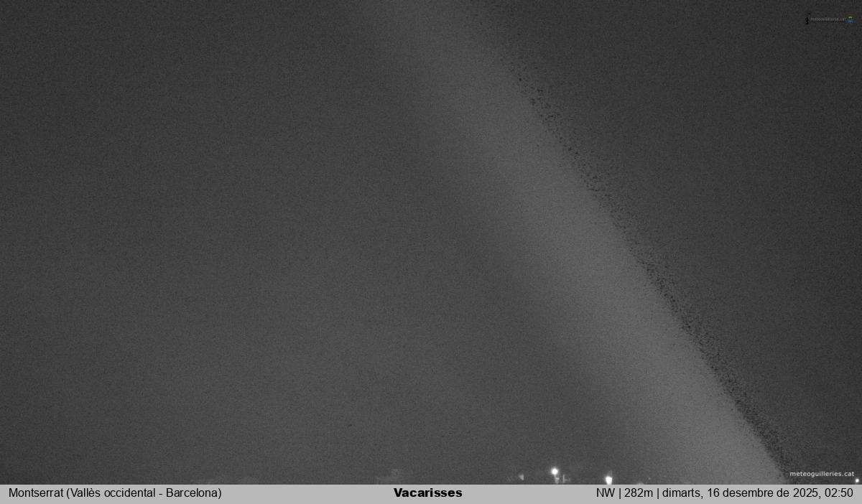Click the brighter left street light
Screen dimensions: 862x504
pos(555,472)
